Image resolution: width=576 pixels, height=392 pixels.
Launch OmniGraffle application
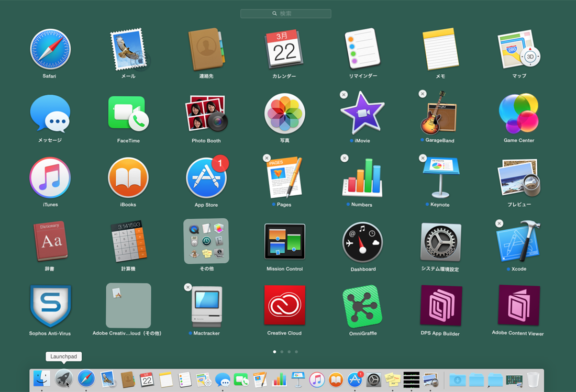[x=362, y=306]
